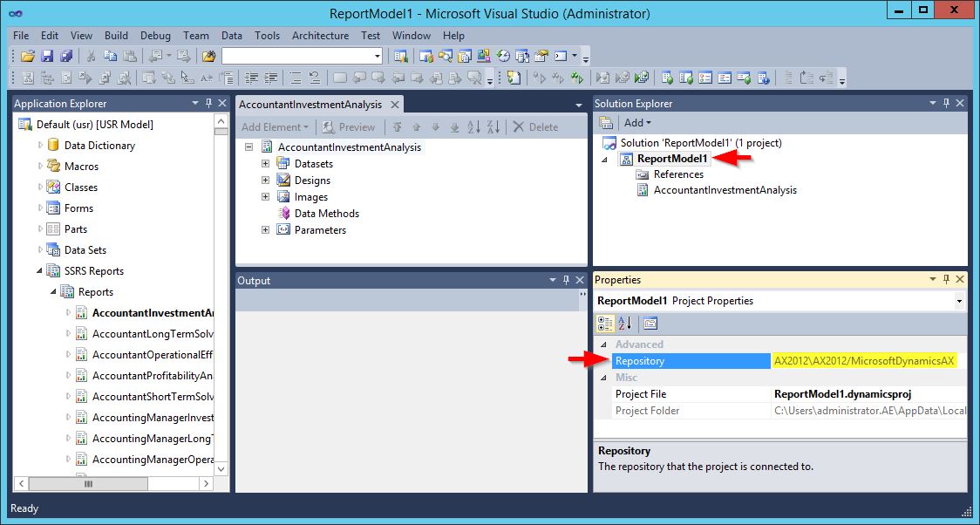The image size is (980, 525).
Task: Toggle auto-hide pin on Output panel
Action: click(x=566, y=280)
